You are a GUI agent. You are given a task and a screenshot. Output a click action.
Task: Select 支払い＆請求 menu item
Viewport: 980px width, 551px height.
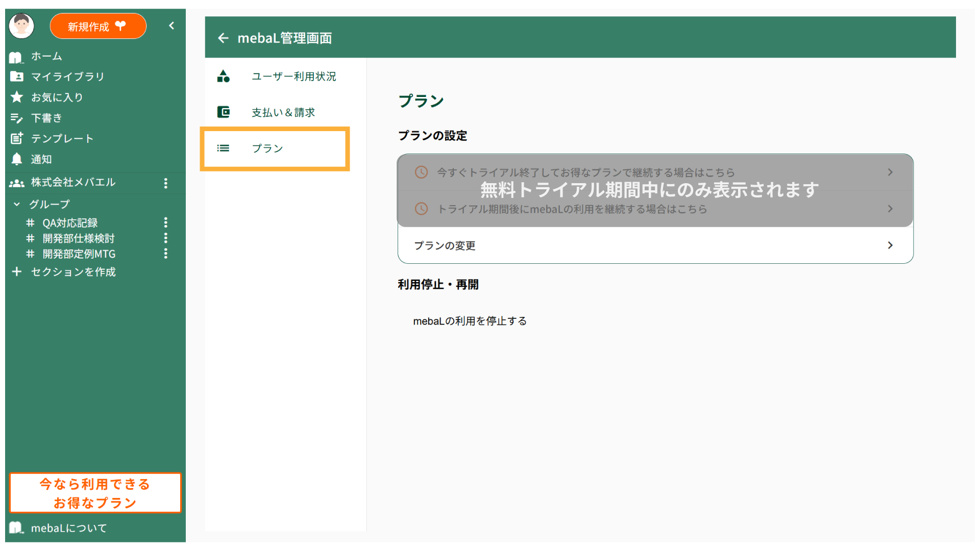pyautogui.click(x=283, y=112)
